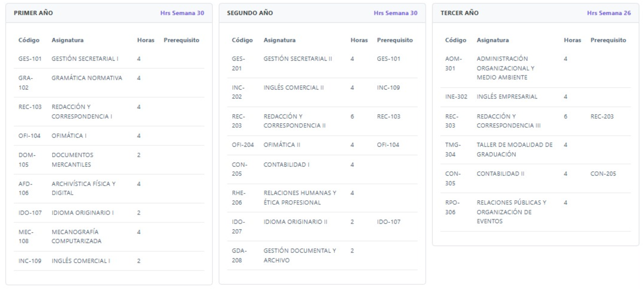The image size is (644, 289).
Task: Click the TERCER AÑO card header
Action: tap(459, 13)
